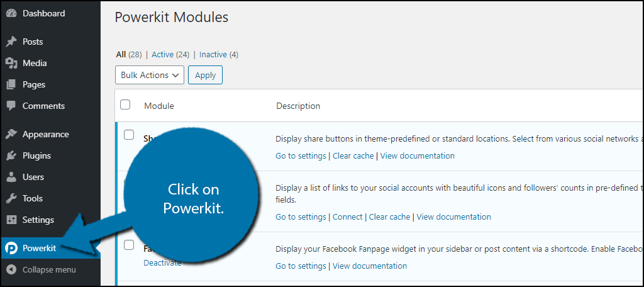The image size is (644, 287).
Task: Click the Posts pushpin icon
Action: pos(11,42)
